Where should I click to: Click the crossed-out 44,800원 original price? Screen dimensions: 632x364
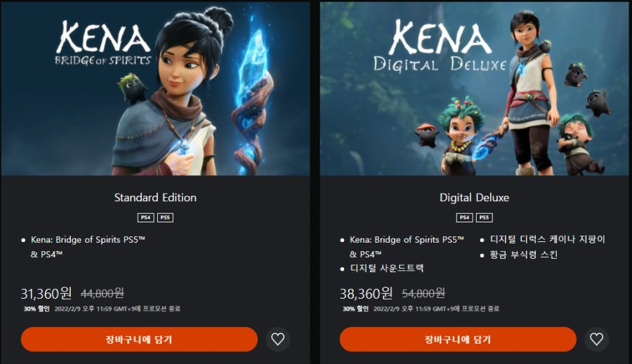click(x=103, y=293)
